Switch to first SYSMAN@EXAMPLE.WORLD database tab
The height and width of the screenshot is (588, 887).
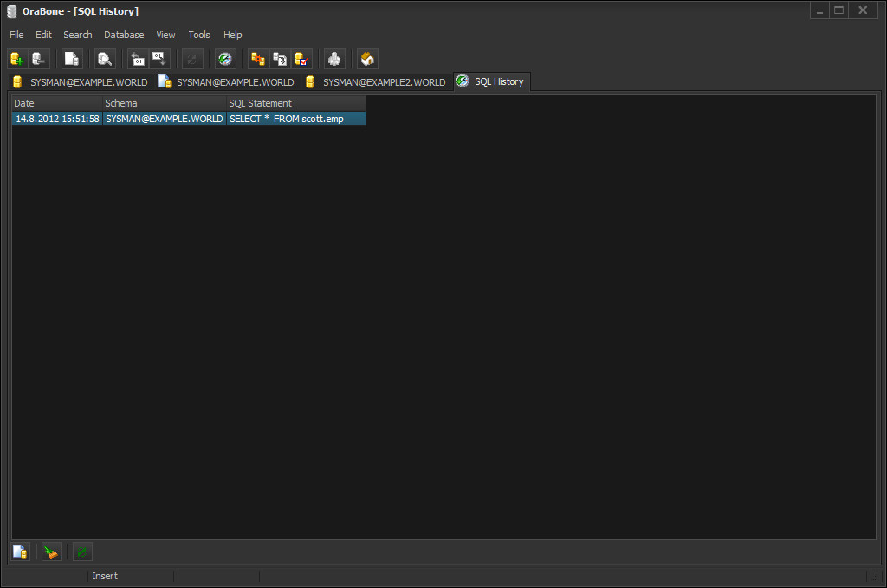81,82
